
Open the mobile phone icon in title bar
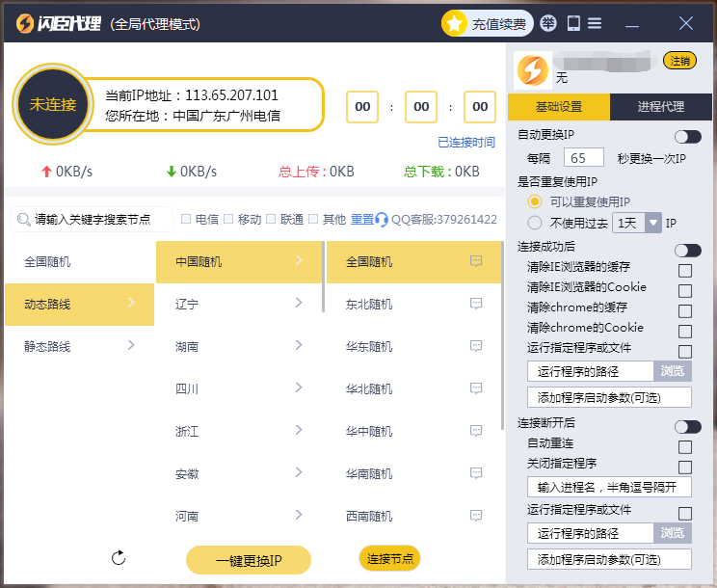tap(573, 23)
